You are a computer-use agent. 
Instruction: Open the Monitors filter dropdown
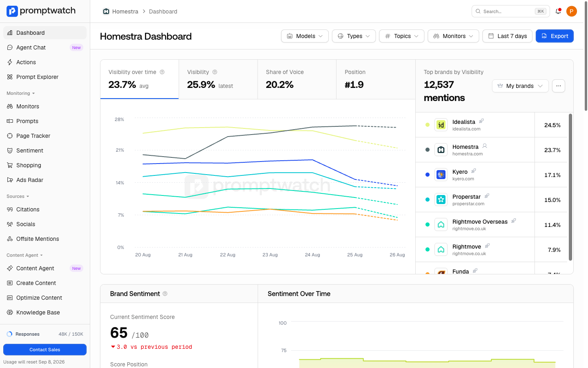point(453,36)
